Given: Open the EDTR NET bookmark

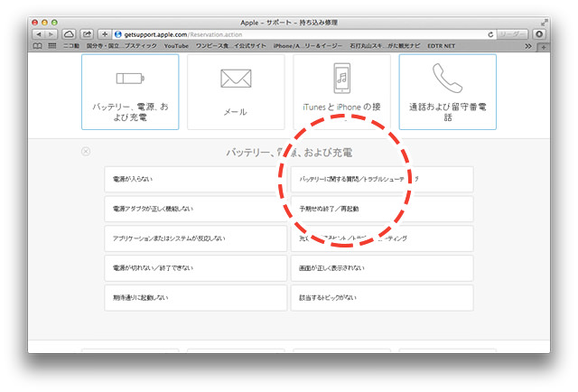Looking at the screenshot, I should (442, 46).
